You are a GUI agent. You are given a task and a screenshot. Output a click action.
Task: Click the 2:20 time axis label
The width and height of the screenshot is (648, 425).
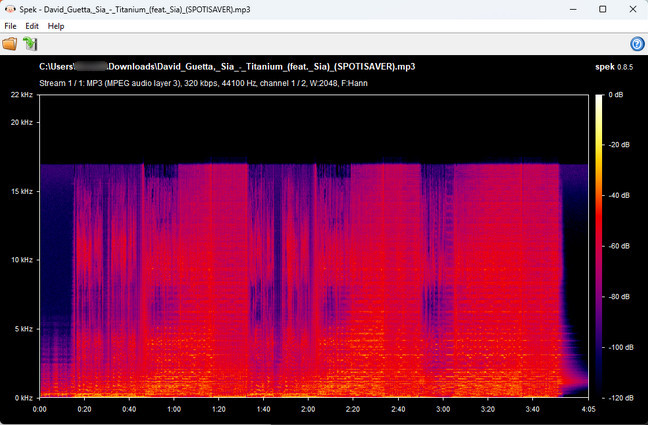(x=353, y=409)
